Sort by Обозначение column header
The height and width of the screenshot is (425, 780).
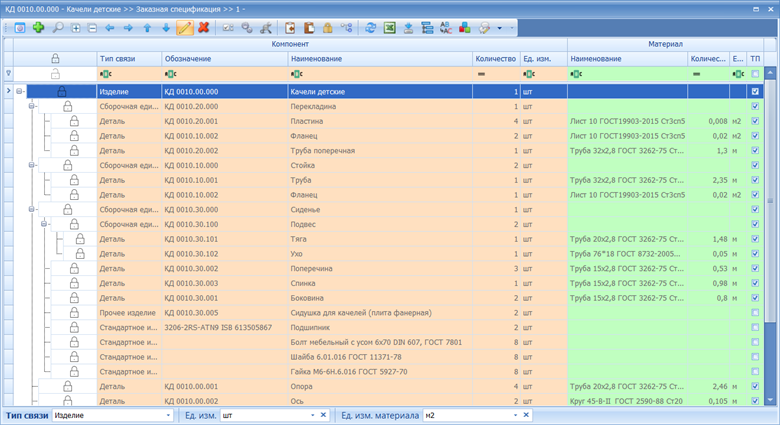coord(225,59)
